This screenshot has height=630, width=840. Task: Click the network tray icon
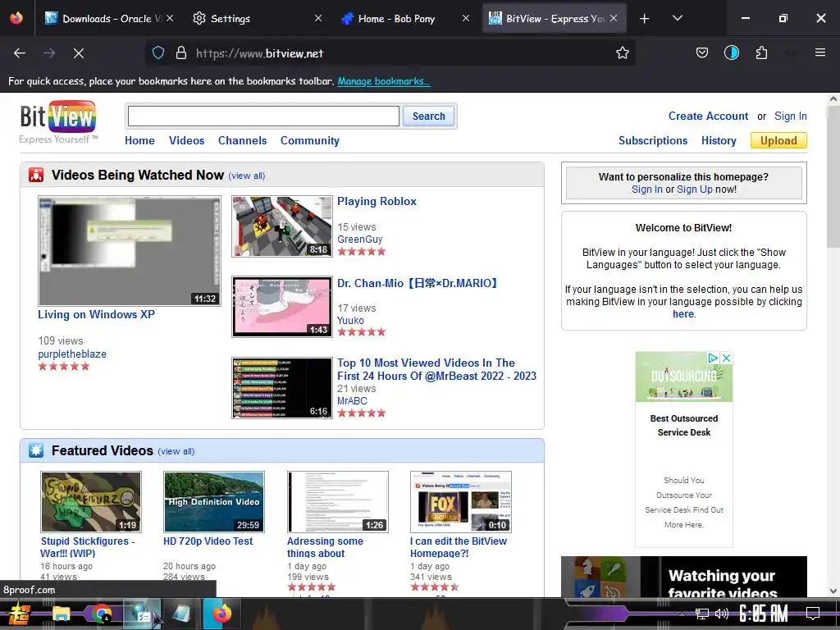coord(701,614)
